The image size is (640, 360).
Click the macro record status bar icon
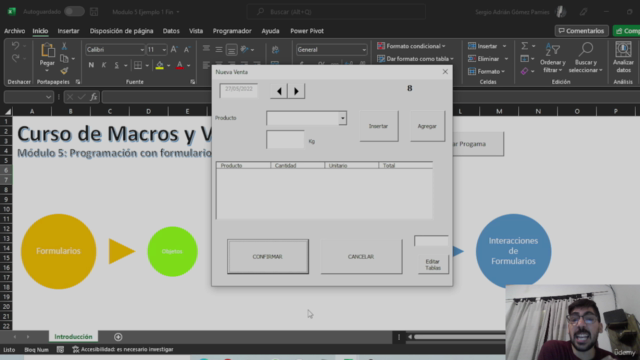(60, 349)
